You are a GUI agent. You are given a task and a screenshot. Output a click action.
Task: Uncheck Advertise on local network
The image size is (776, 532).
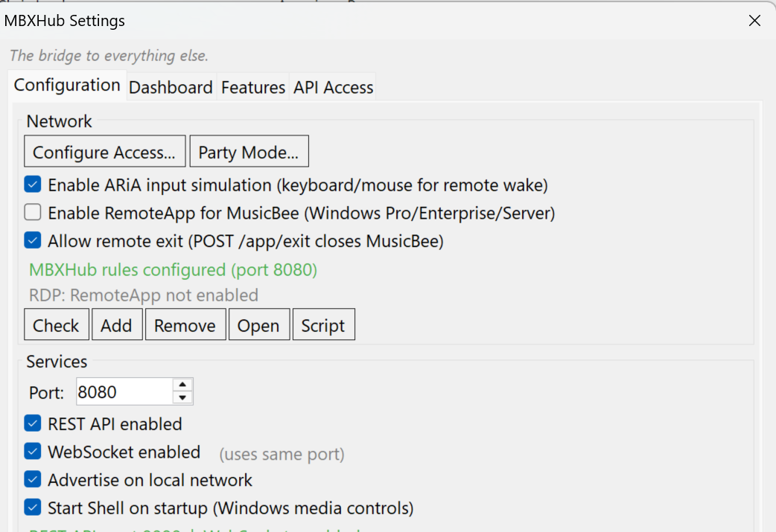[32, 479]
